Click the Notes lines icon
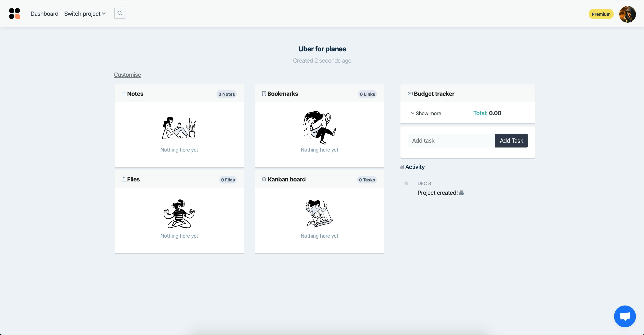644x335 pixels. [x=124, y=94]
